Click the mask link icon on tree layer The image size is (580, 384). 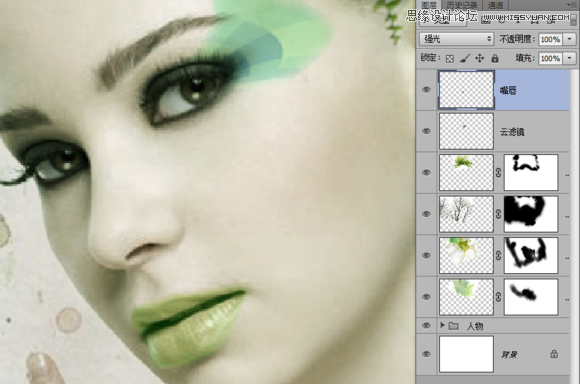pos(499,214)
